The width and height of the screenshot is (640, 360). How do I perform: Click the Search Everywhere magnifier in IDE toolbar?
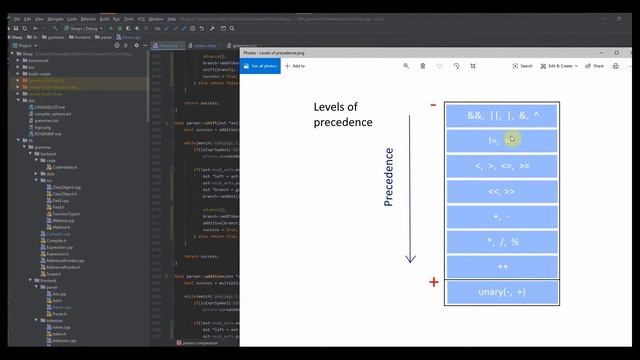232,28
